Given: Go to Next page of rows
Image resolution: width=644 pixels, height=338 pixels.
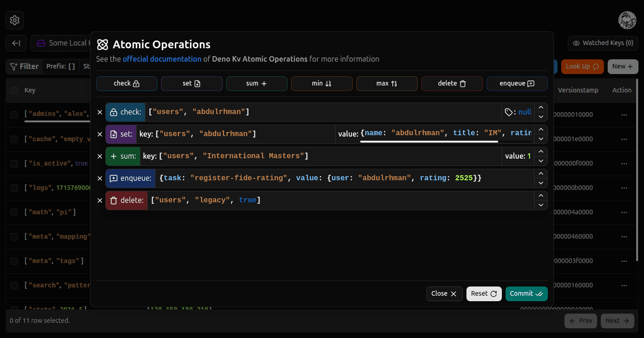Looking at the screenshot, I should click(x=617, y=321).
